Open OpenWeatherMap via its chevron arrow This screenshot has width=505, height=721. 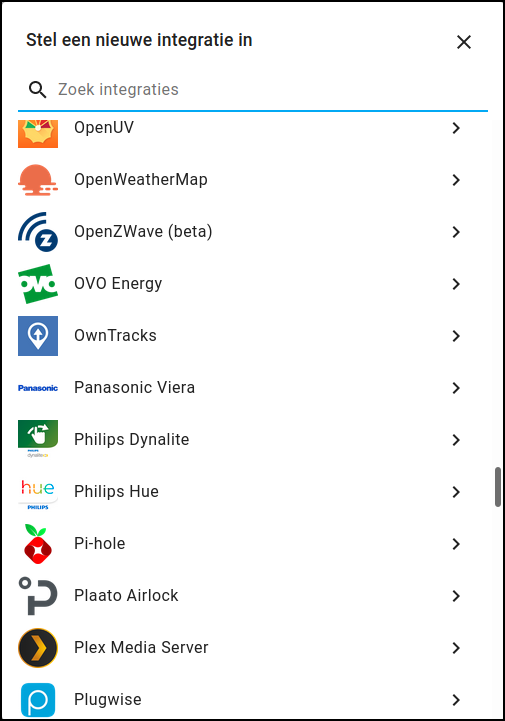[x=456, y=180]
